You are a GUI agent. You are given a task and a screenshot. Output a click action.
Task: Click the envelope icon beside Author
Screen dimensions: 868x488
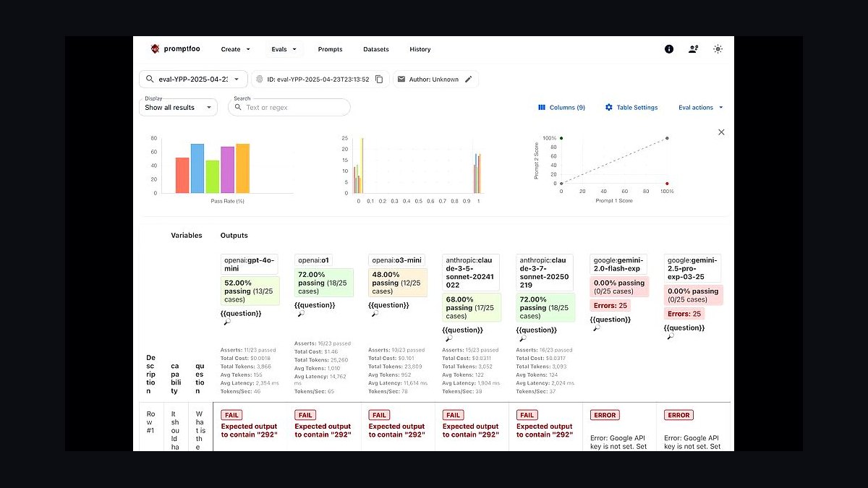pyautogui.click(x=401, y=80)
